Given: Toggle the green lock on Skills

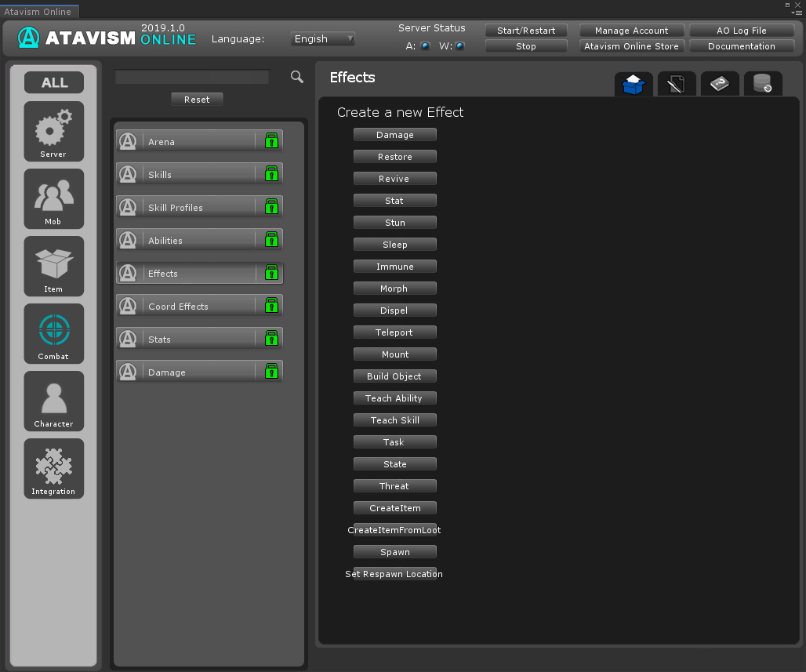Looking at the screenshot, I should [271, 174].
